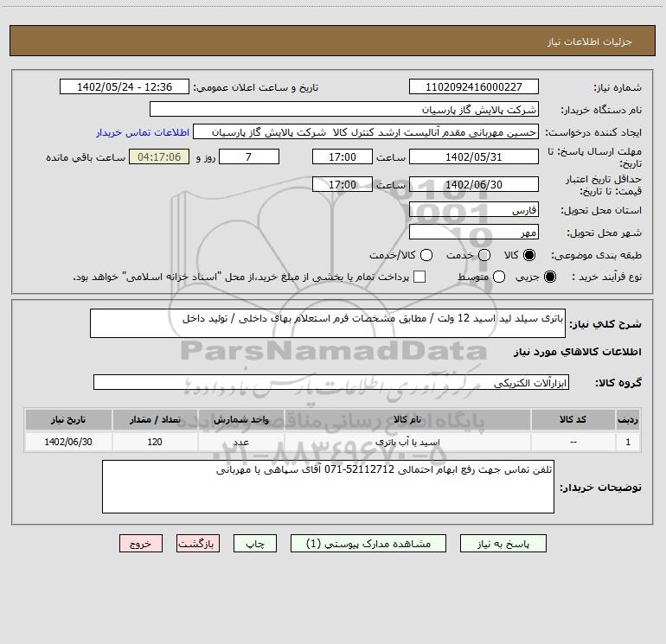Click the unit cell عدد

tap(240, 443)
